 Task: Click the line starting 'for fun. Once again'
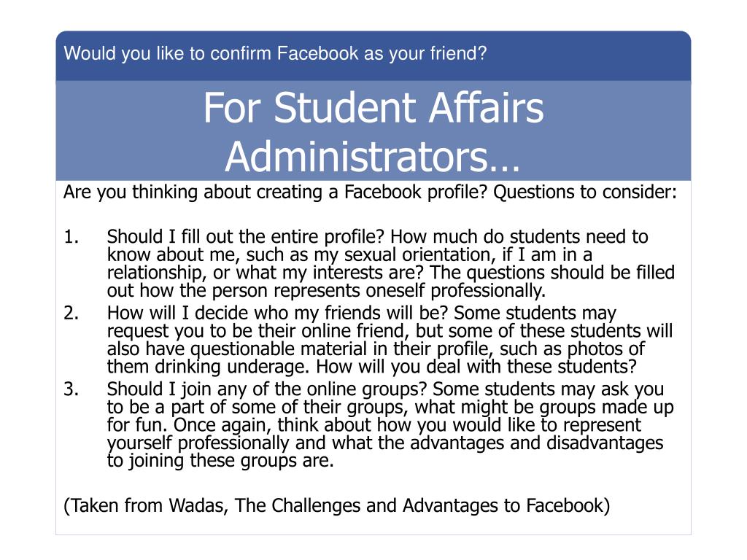pos(374,425)
